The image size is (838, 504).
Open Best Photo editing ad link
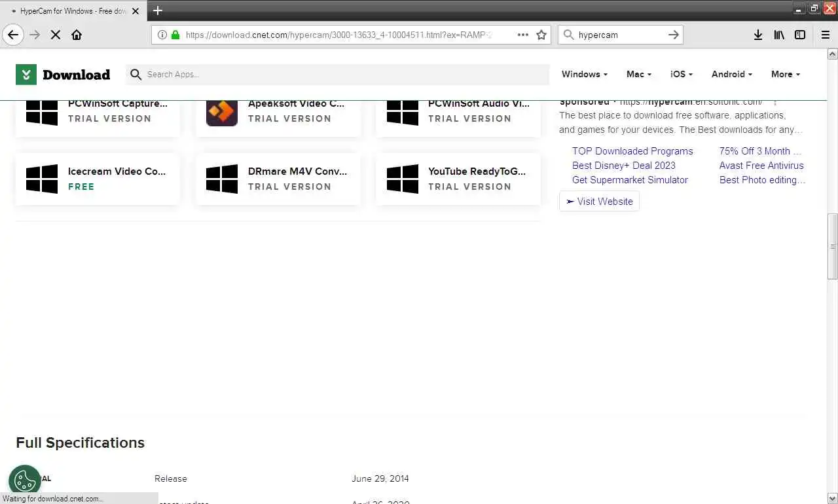coord(763,180)
